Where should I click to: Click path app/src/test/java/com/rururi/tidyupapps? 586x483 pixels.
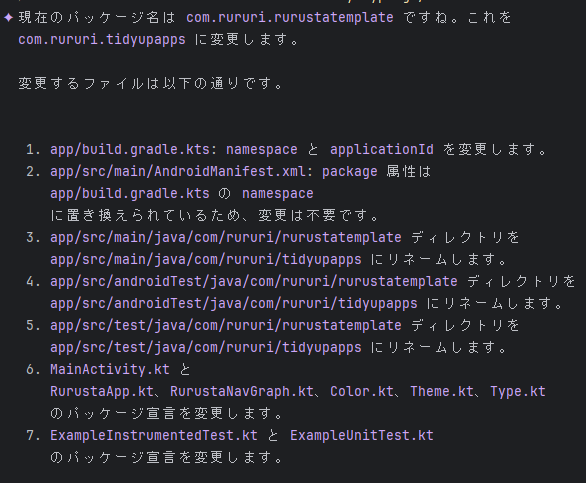206,348
